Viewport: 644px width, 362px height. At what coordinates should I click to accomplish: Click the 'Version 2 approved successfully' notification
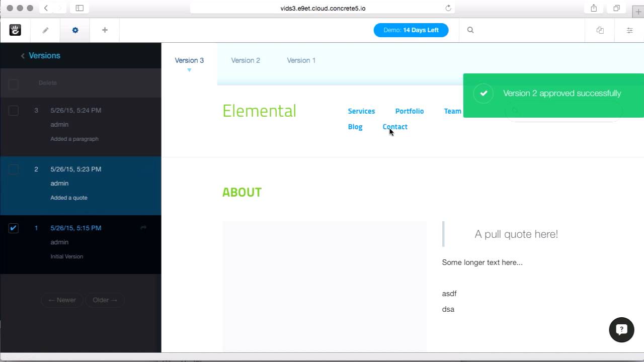pyautogui.click(x=553, y=96)
